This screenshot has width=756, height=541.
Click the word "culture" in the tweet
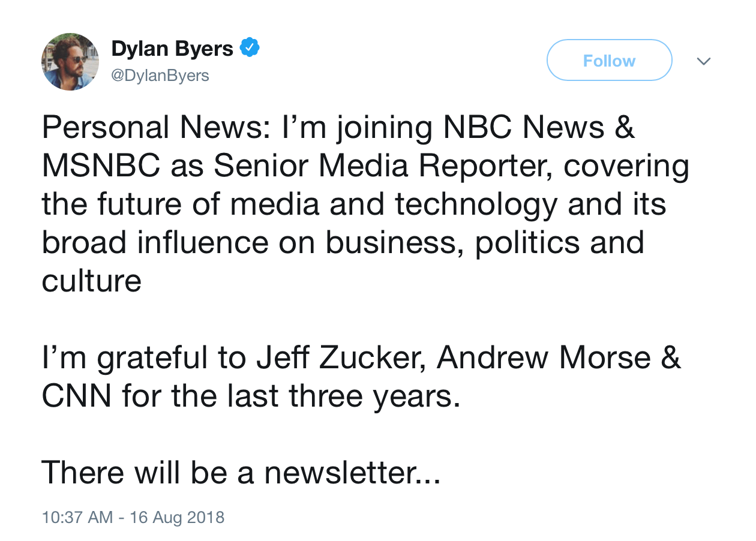(91, 281)
